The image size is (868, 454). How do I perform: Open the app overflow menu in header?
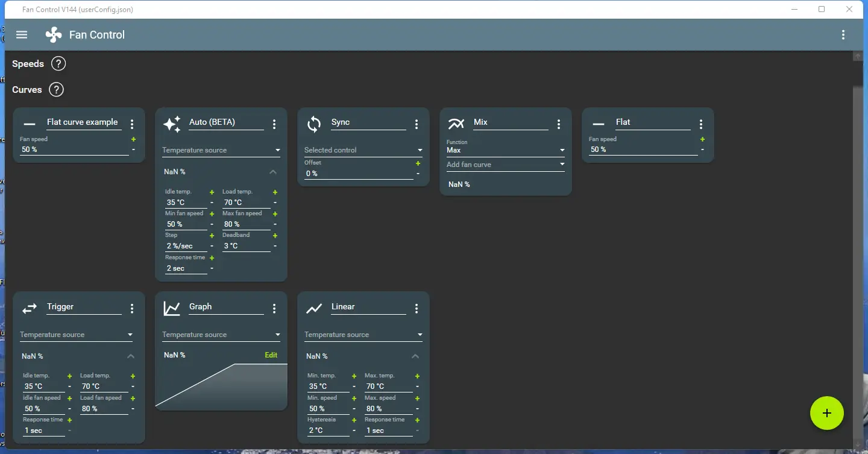tap(843, 35)
